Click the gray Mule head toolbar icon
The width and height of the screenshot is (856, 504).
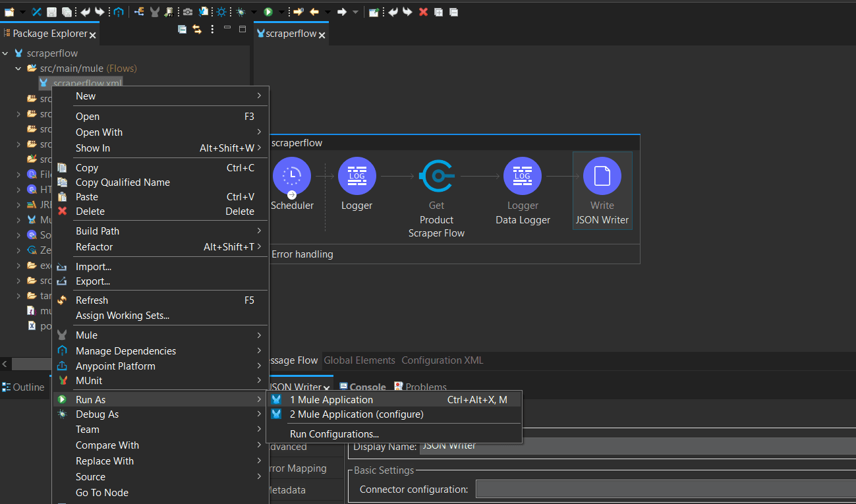(x=154, y=12)
